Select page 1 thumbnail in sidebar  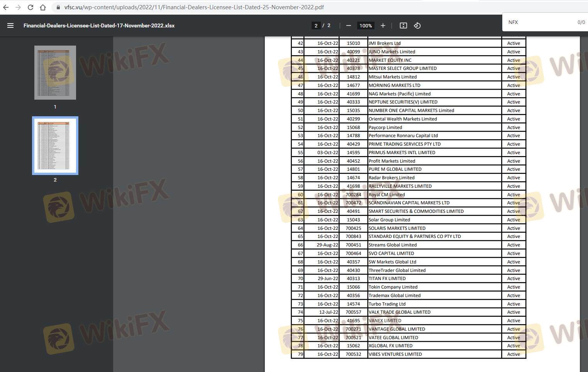tap(55, 73)
